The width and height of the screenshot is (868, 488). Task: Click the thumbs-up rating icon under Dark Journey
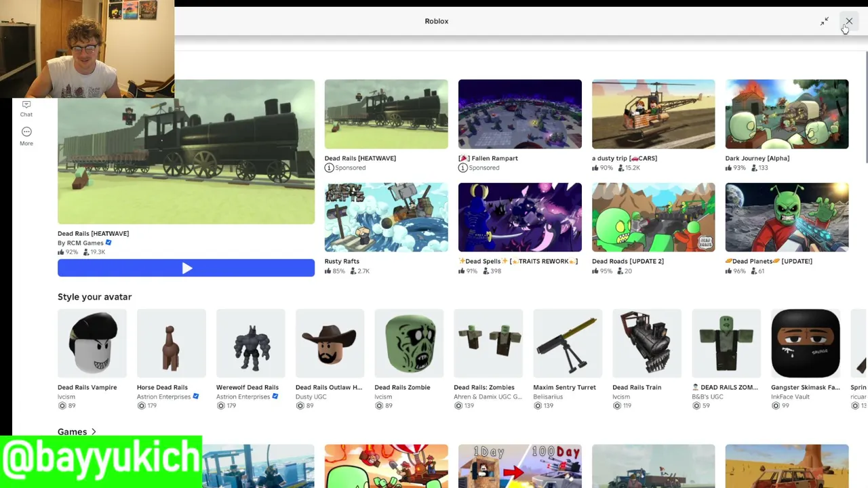[x=729, y=168]
